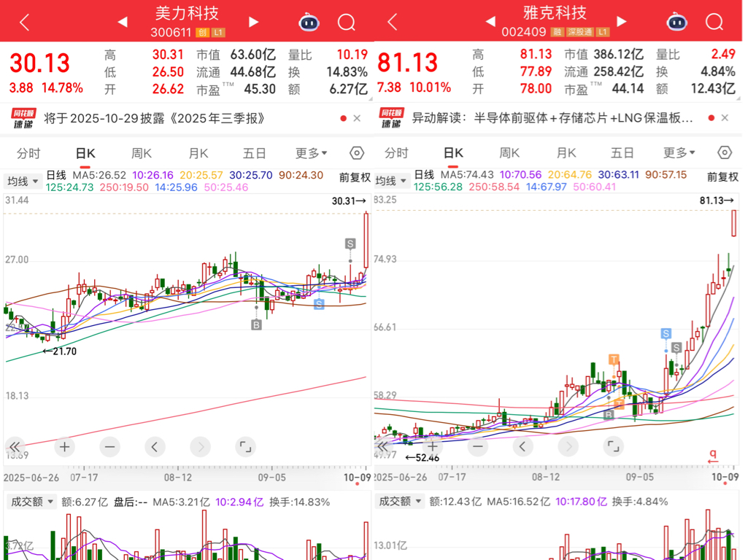Go back from 雅克科技 stock page
This screenshot has height=560, width=748.
coord(393,22)
